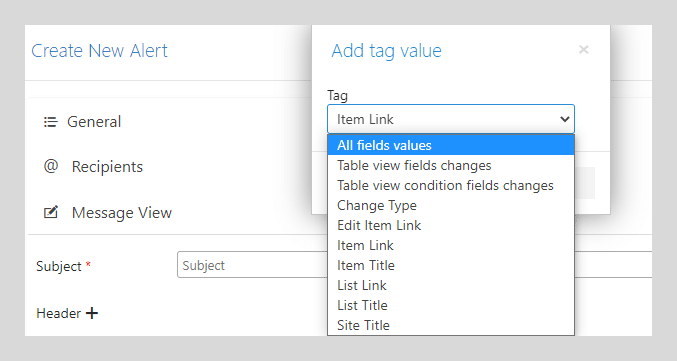This screenshot has width=677, height=361.
Task: Choose 'Site Title' tag option
Action: coord(451,325)
